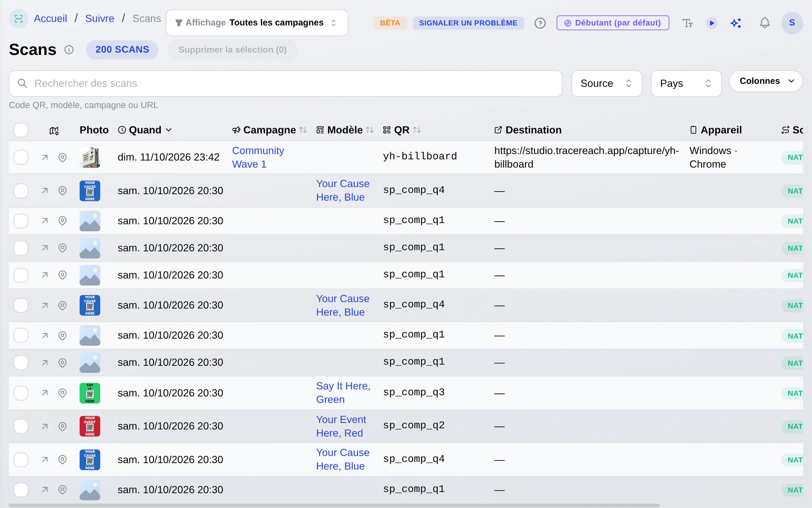Click the blue play tour icon
Viewport: 812px width, 508px height.
(712, 23)
